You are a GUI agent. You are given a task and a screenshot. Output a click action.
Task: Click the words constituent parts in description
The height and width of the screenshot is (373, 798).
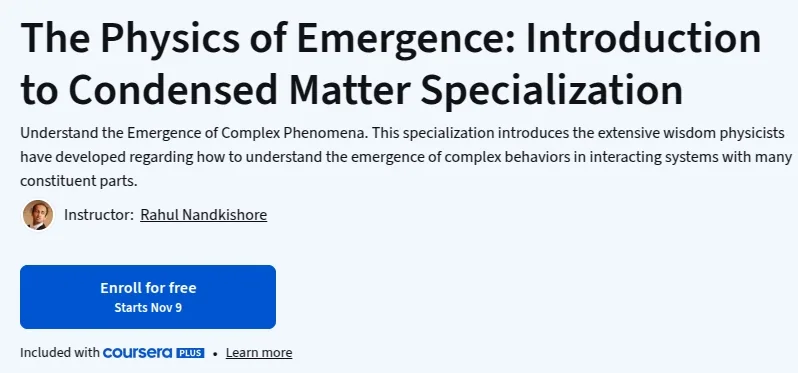(79, 181)
